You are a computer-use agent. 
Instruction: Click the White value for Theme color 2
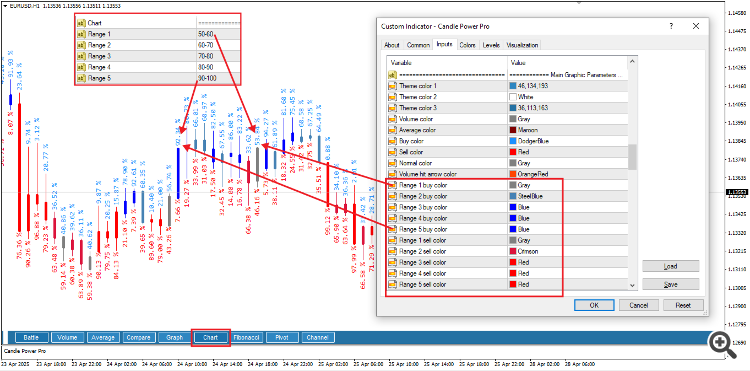tap(526, 97)
